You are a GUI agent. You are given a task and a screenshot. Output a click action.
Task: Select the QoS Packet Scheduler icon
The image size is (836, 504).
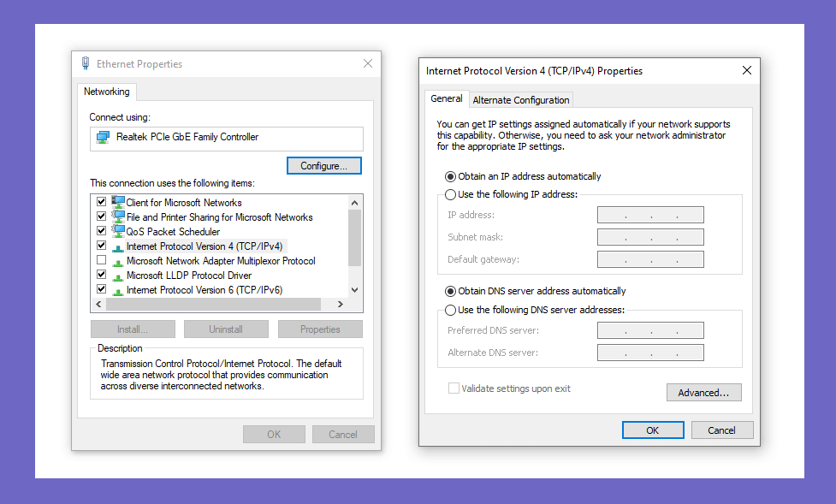(x=118, y=231)
